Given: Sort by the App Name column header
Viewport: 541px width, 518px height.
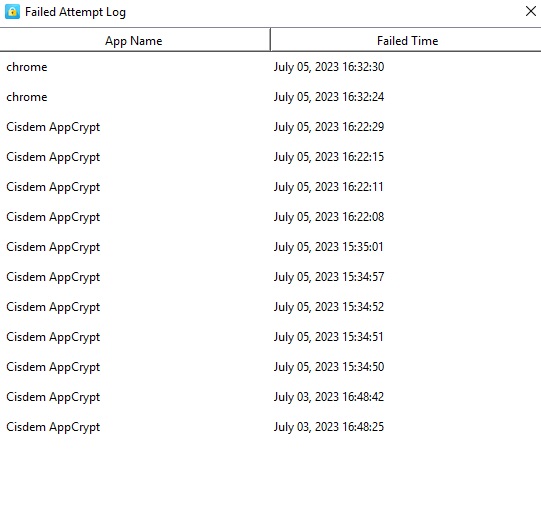Looking at the screenshot, I should [x=135, y=40].
